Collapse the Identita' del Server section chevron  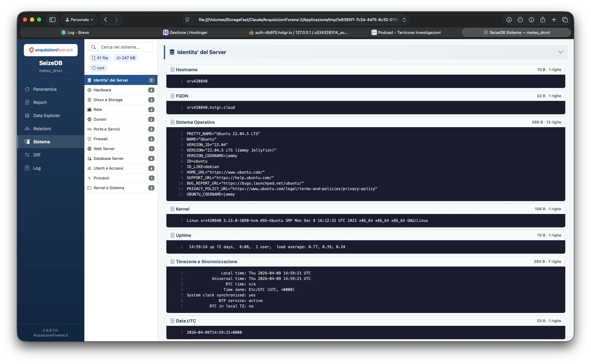click(x=560, y=52)
